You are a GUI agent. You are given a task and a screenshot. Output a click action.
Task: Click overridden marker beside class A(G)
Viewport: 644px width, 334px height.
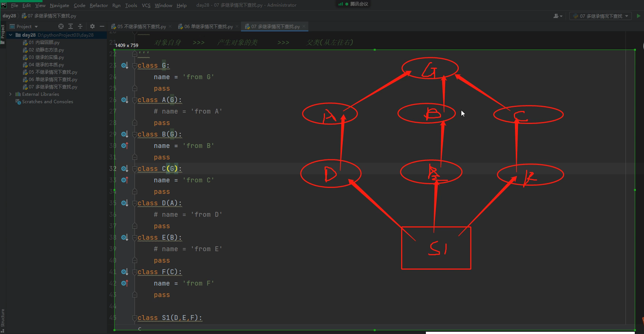(125, 100)
